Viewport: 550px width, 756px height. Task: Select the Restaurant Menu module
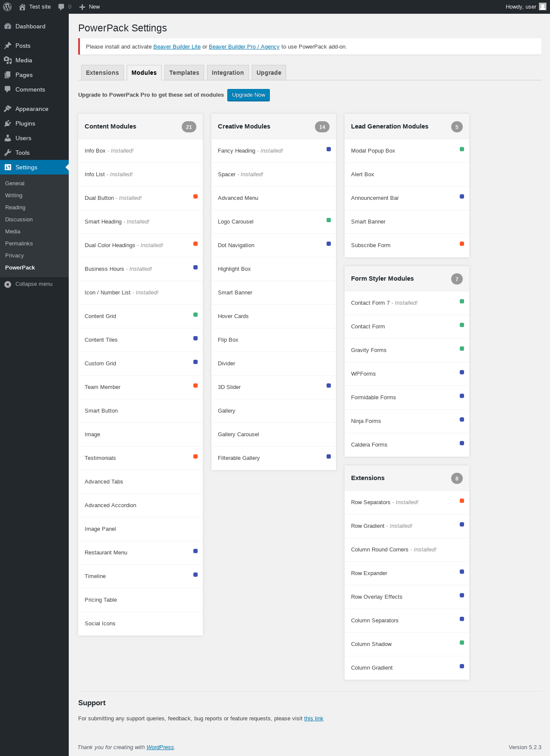(141, 553)
